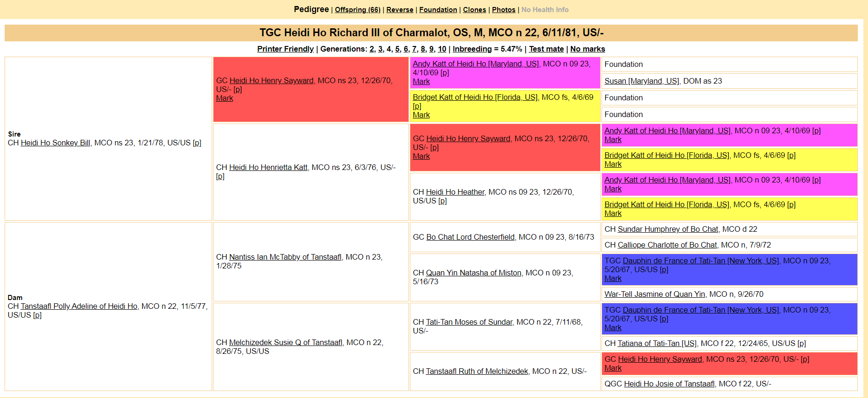Show 3 generations
This screenshot has width=868, height=398.
click(380, 49)
